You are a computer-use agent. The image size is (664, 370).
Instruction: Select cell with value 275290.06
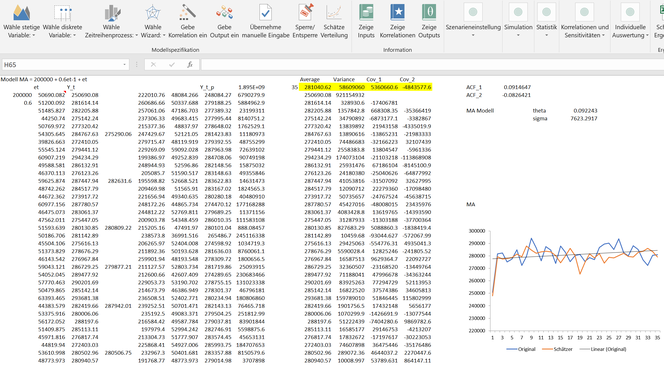[118, 134]
